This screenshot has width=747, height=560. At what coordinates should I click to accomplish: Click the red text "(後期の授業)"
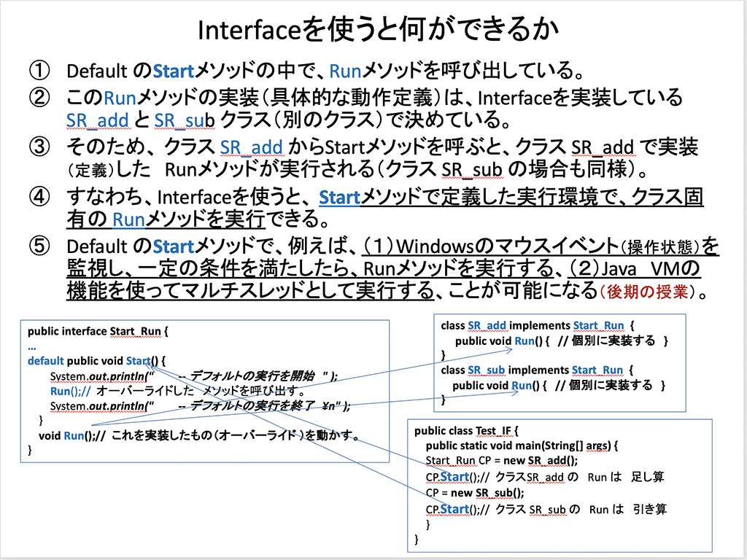coord(648,292)
